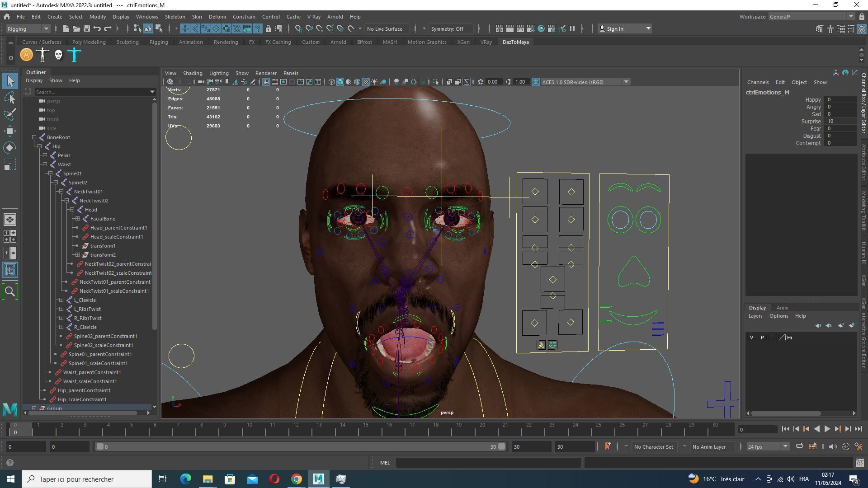Click the orange A shelf icon
Image resolution: width=868 pixels, height=488 pixels.
pyautogui.click(x=26, y=55)
